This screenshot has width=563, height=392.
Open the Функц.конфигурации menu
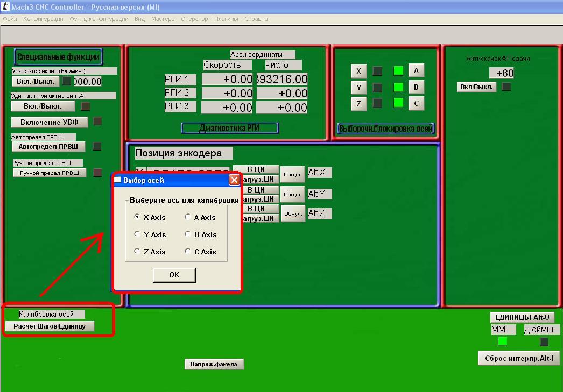pyautogui.click(x=98, y=19)
